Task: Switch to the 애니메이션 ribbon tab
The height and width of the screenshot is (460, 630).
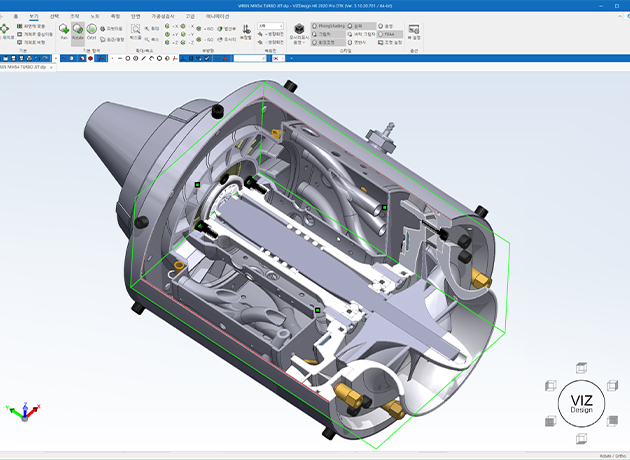Action: point(217,17)
